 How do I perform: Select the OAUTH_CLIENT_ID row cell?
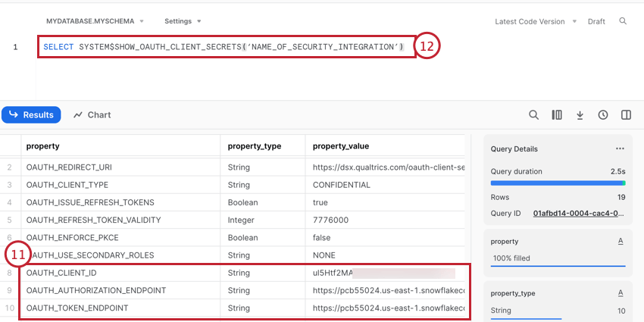61,273
